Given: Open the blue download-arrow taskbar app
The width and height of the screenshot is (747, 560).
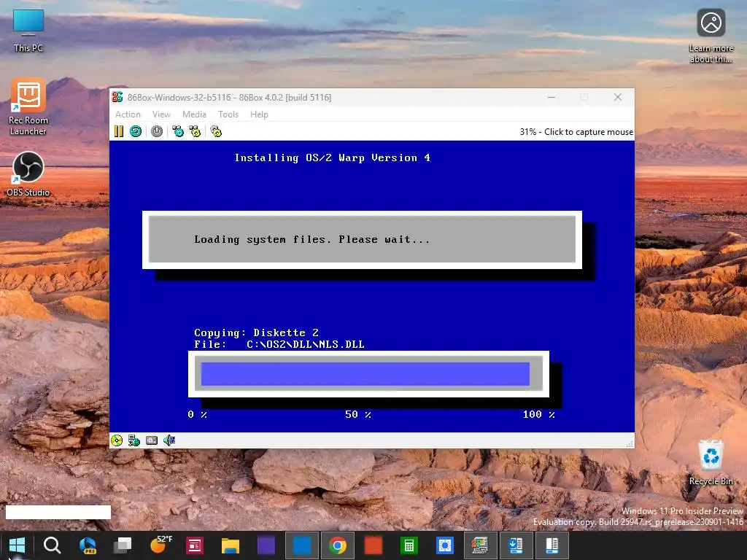Looking at the screenshot, I should click(x=516, y=545).
